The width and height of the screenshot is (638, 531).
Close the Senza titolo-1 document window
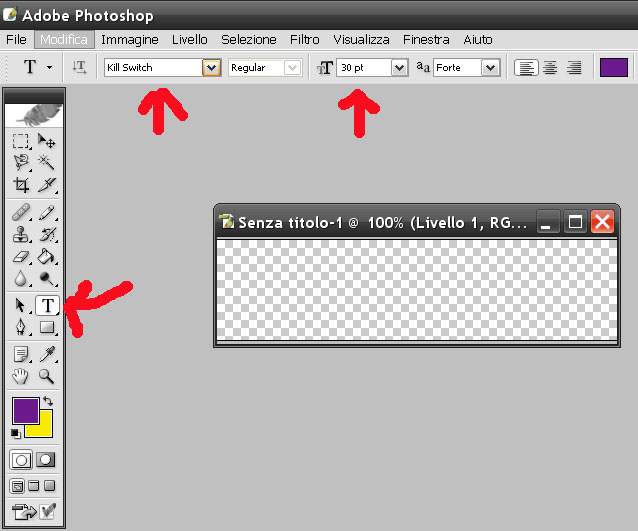click(602, 222)
